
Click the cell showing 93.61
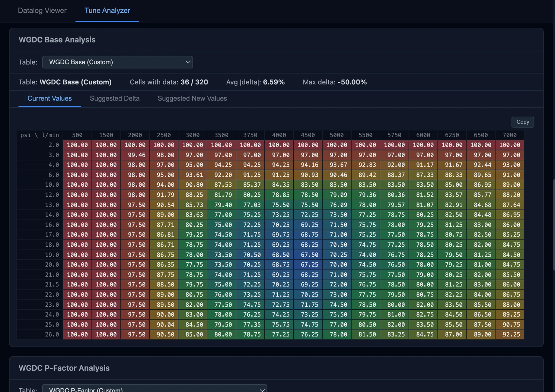[x=193, y=175]
